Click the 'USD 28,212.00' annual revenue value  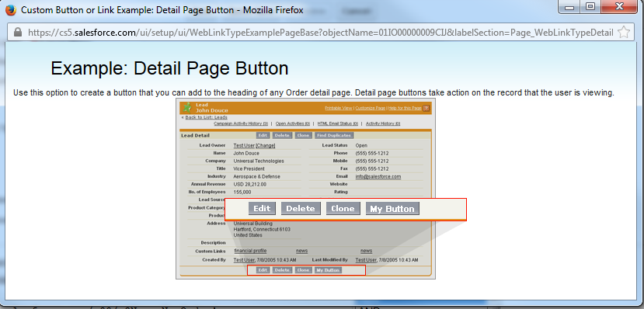[x=249, y=184]
